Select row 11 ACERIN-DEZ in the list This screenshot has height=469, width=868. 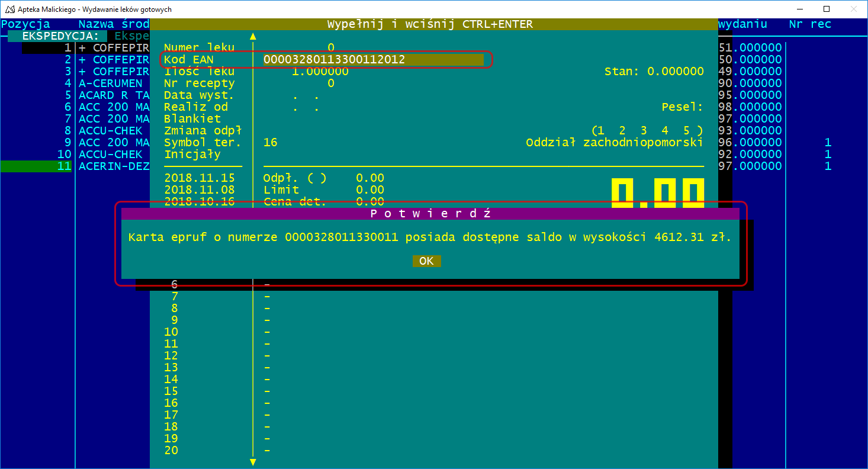coord(114,166)
